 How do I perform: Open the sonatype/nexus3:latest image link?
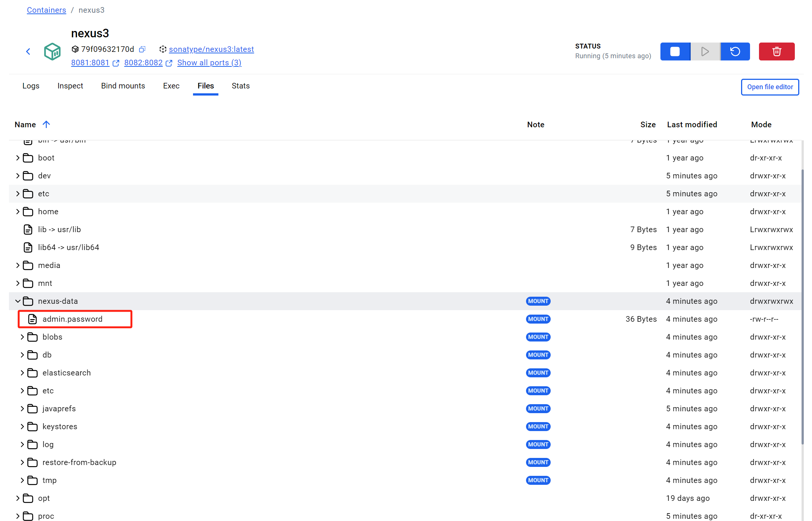point(211,49)
